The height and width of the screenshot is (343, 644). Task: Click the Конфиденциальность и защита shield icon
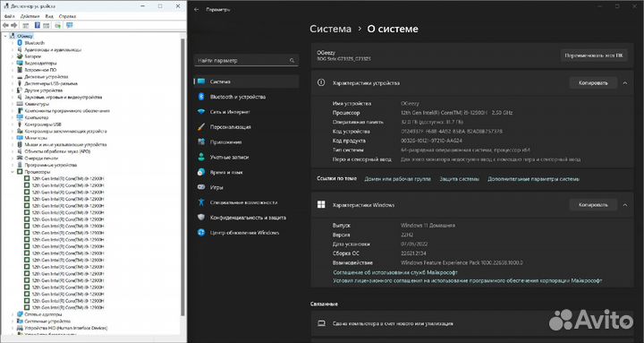[201, 217]
